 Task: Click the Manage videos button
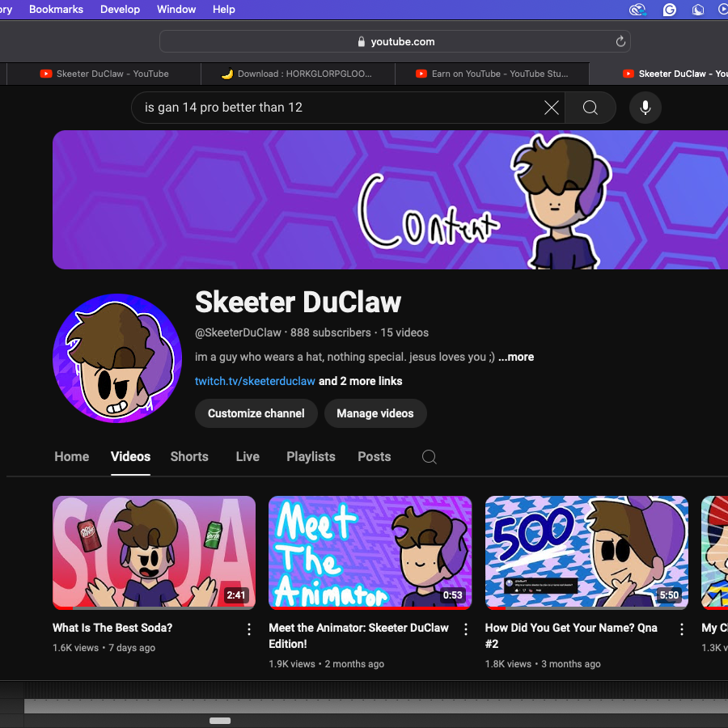375,413
